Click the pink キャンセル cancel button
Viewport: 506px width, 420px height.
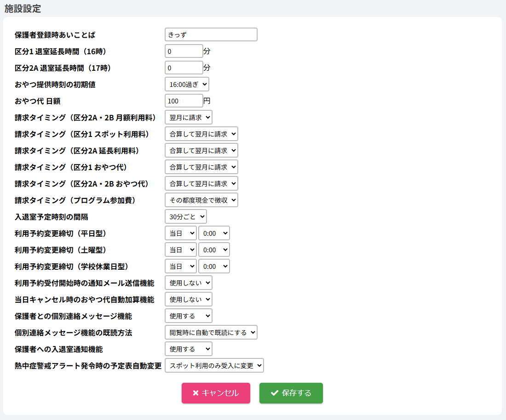216,393
